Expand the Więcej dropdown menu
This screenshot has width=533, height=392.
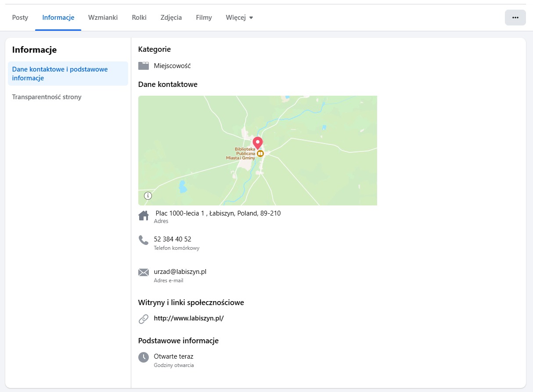click(239, 18)
